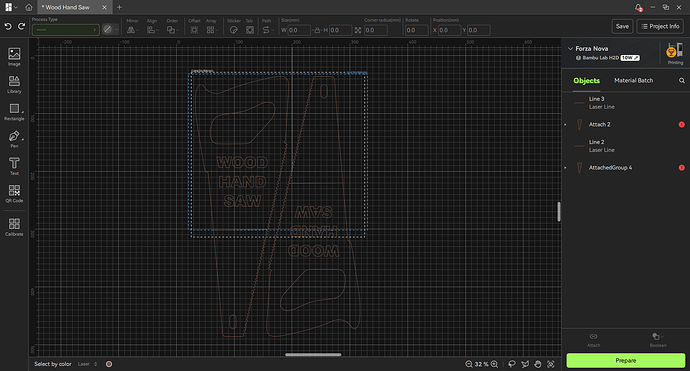The width and height of the screenshot is (690, 371).
Task: Add a new project tab
Action: click(x=119, y=7)
